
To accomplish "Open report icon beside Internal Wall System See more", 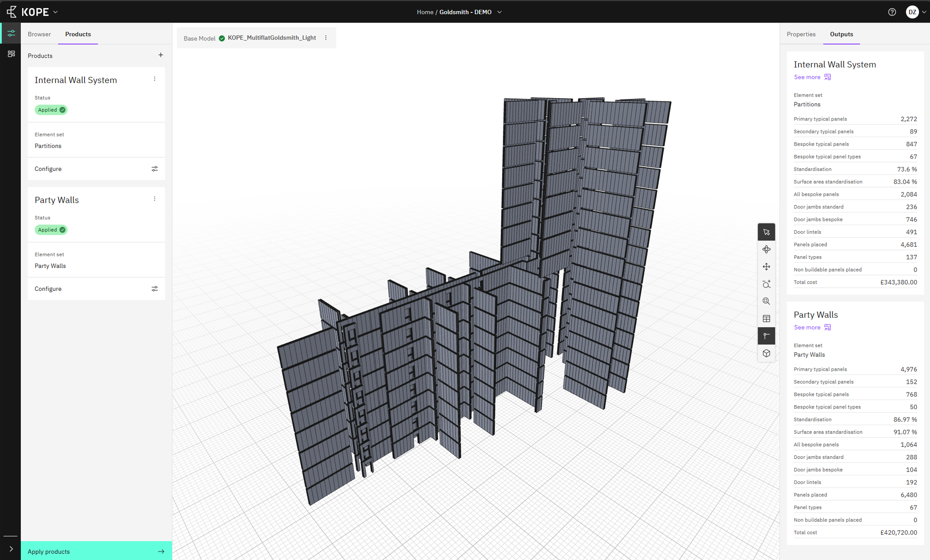I will [828, 77].
